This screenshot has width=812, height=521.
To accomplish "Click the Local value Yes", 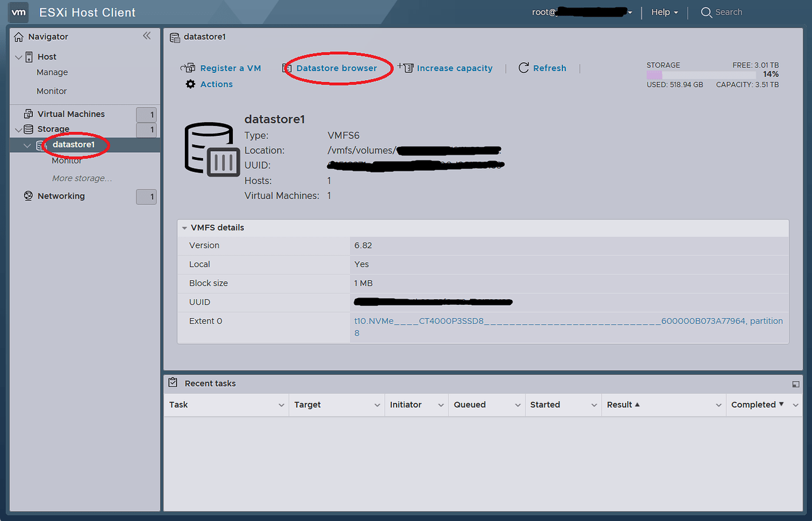I will click(361, 264).
